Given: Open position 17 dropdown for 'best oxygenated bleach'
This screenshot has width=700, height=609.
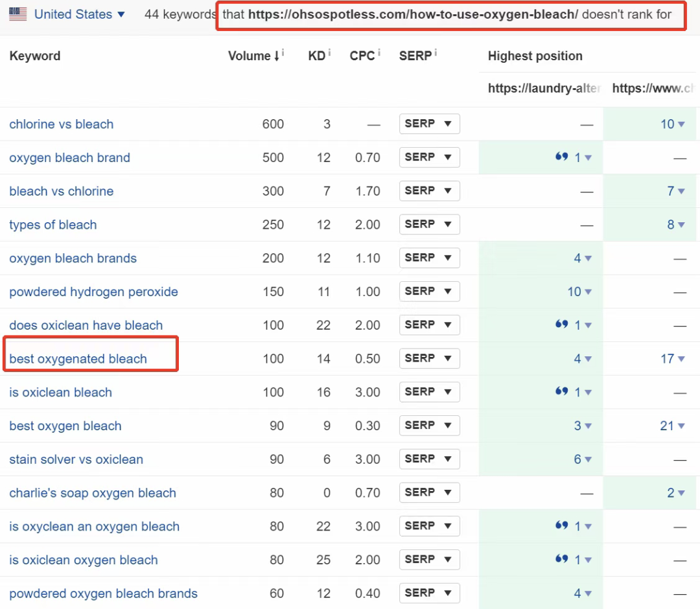Looking at the screenshot, I should click(672, 359).
